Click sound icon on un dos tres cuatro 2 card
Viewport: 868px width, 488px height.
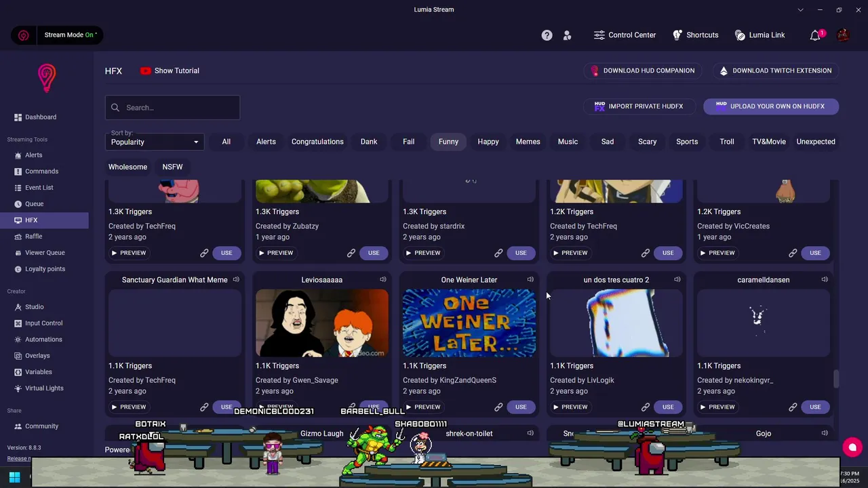[677, 279]
